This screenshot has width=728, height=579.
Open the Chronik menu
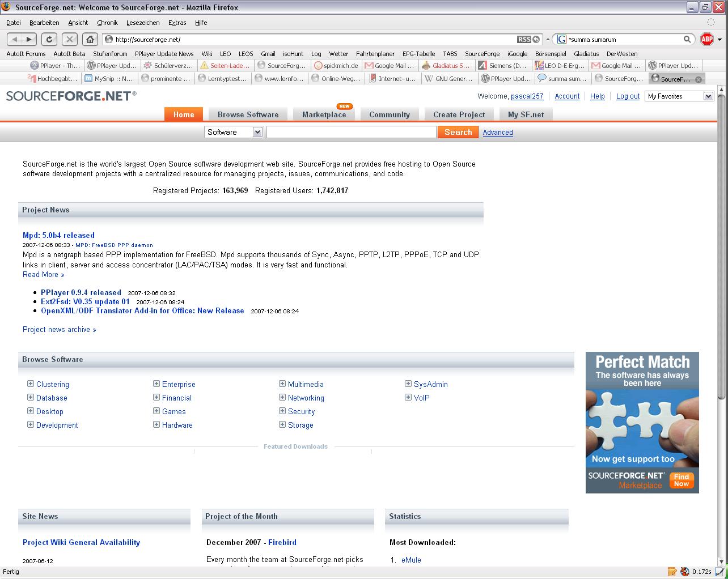click(x=107, y=23)
